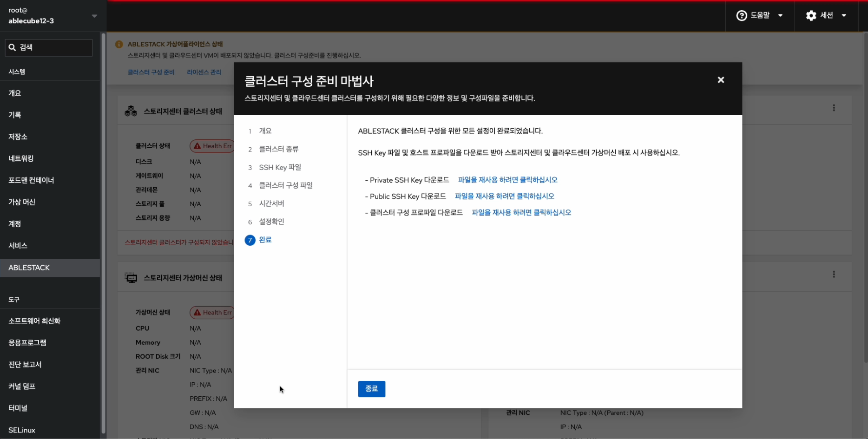The image size is (868, 439).
Task: Focus the 검색 search input field
Action: pos(53,47)
